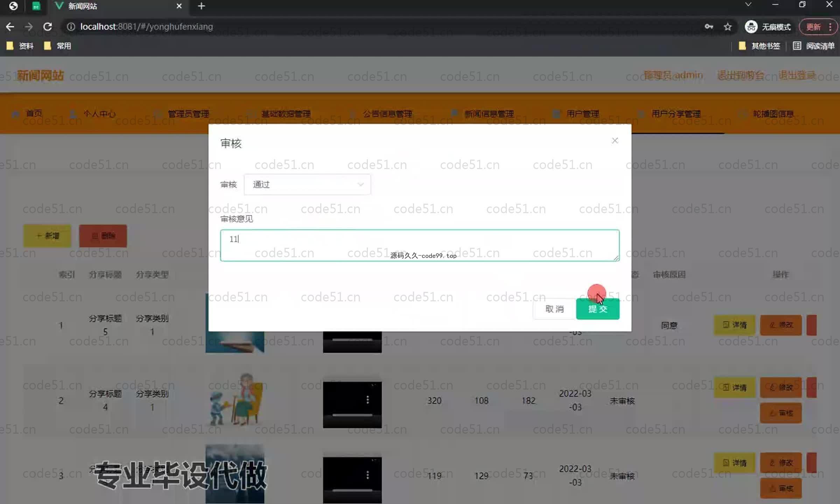840x504 pixels.
Task: Close the 新闻网站 browser tab
Action: 179,6
